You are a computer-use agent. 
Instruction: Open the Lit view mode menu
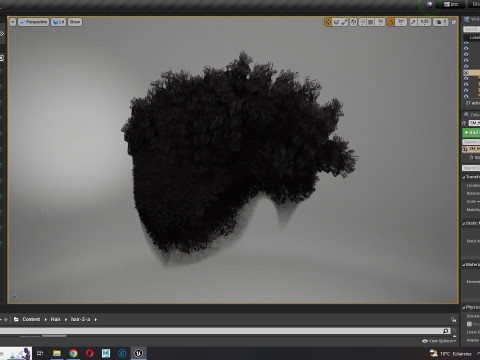(x=58, y=22)
